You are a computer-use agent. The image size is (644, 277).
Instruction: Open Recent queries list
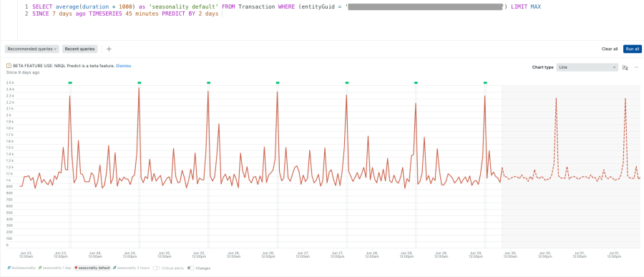(x=79, y=49)
